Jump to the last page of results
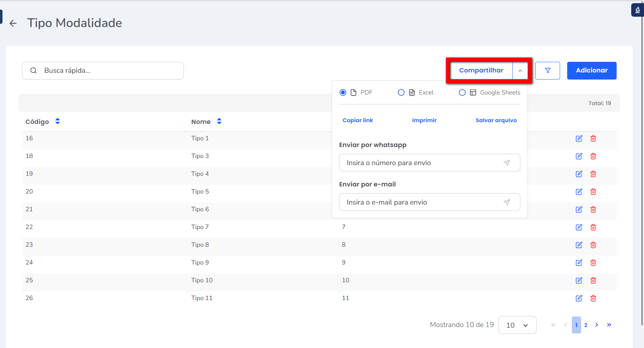 (609, 325)
